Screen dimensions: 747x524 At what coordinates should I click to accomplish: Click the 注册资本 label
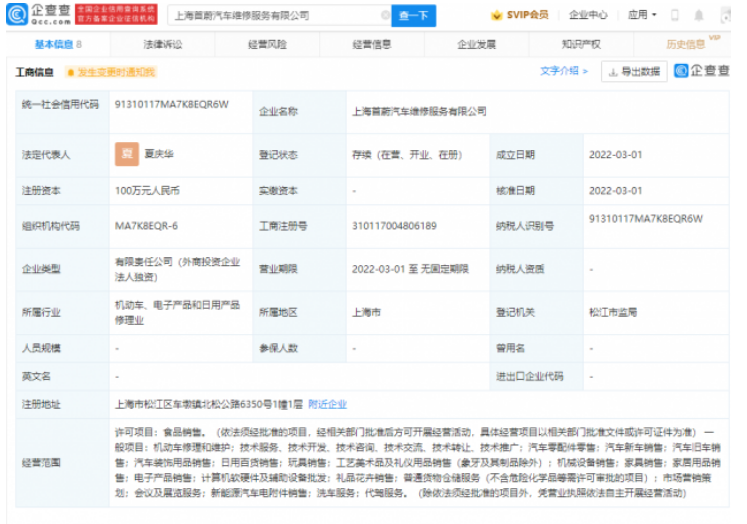pos(41,191)
